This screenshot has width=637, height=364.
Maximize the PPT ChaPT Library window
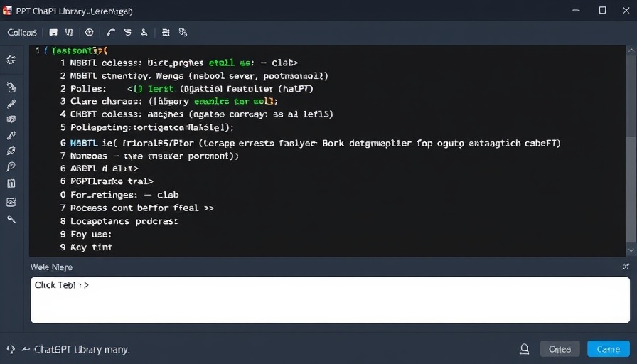click(602, 11)
